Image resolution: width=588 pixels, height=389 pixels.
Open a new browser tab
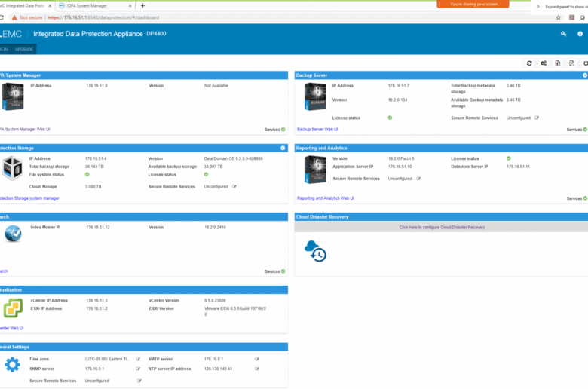tap(142, 5)
